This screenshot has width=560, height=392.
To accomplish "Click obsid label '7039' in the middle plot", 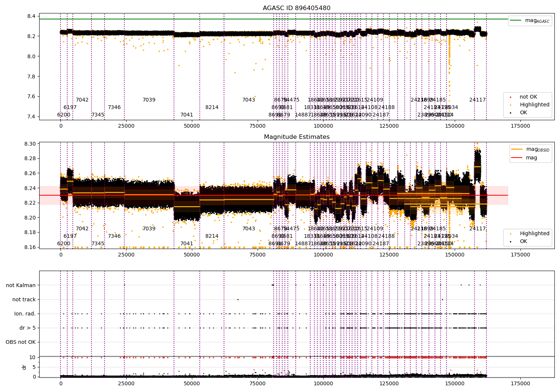I will 149,229.
